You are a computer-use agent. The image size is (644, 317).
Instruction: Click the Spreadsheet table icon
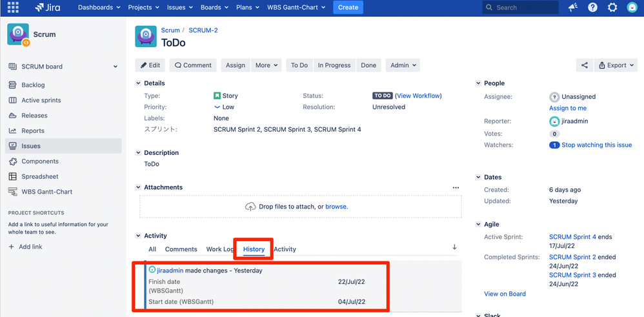click(x=13, y=176)
